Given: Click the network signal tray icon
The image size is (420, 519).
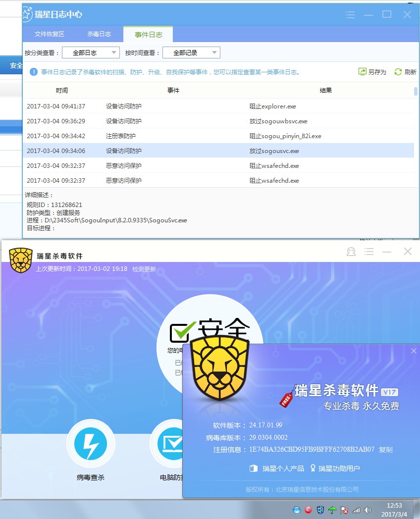Looking at the screenshot, I should click(356, 510).
